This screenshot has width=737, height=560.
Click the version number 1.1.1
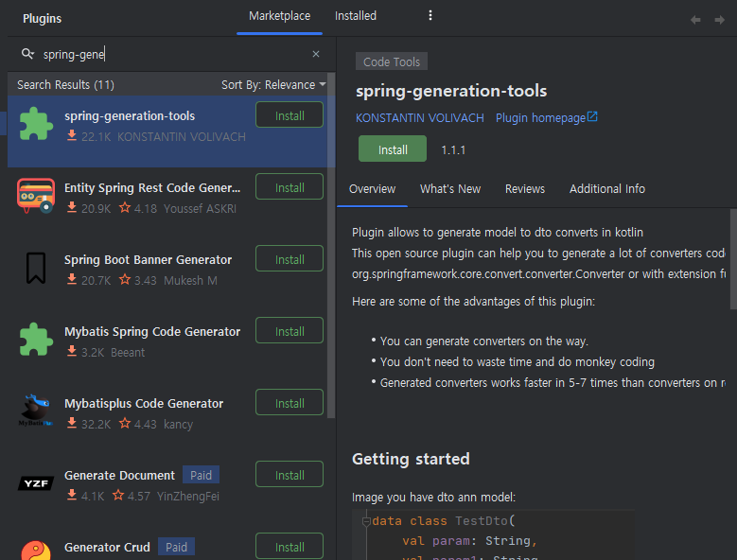click(453, 149)
